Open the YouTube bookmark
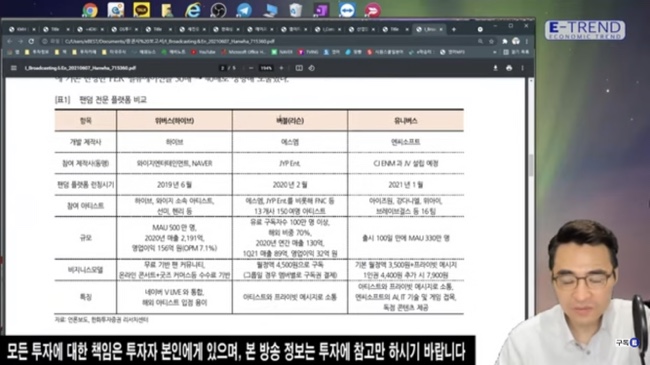Screen dimensions: 650x365 pos(203,52)
